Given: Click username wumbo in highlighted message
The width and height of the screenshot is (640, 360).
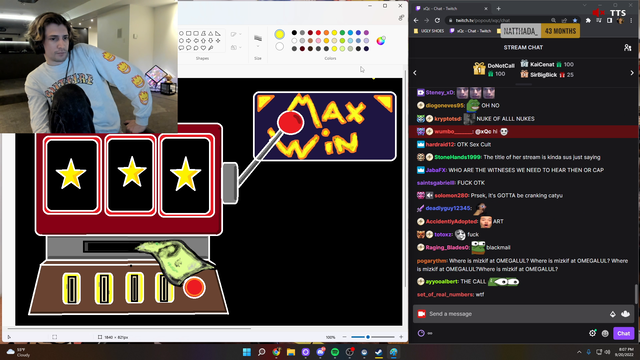Looking at the screenshot, I should coord(453,131).
